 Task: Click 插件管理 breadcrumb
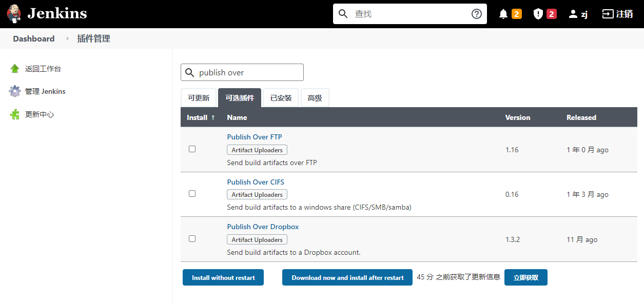pyautogui.click(x=93, y=38)
